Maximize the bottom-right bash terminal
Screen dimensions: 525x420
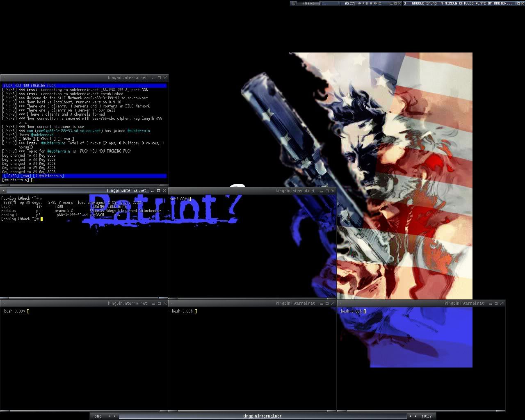click(x=496, y=304)
